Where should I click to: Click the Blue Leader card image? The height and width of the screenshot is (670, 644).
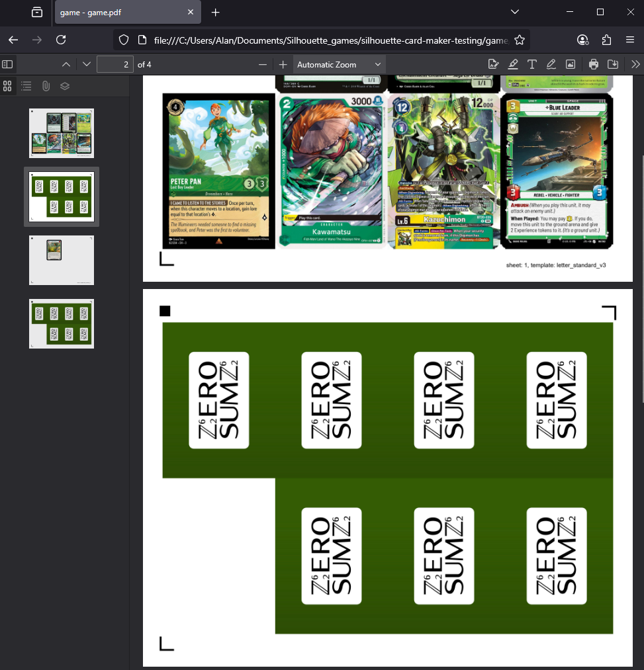[x=557, y=171]
